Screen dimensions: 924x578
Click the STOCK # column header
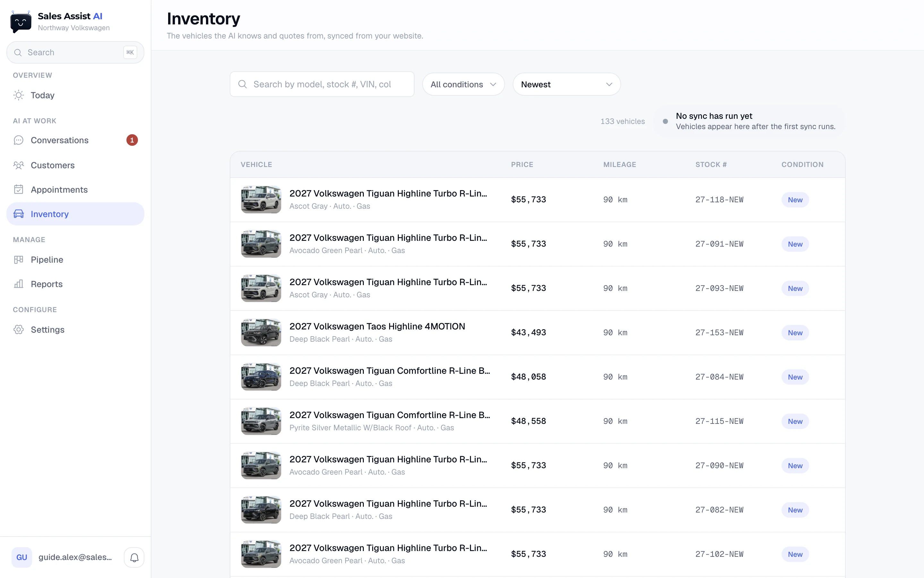coord(711,164)
